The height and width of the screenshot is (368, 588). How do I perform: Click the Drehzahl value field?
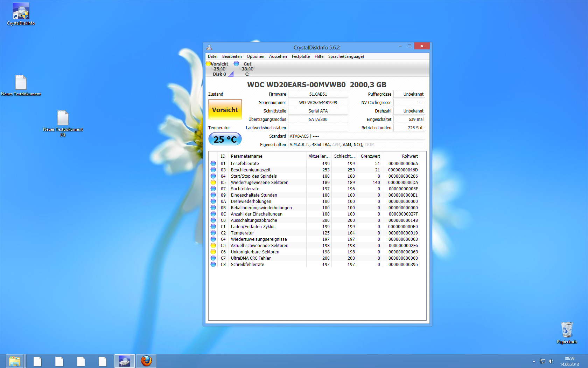pyautogui.click(x=409, y=111)
